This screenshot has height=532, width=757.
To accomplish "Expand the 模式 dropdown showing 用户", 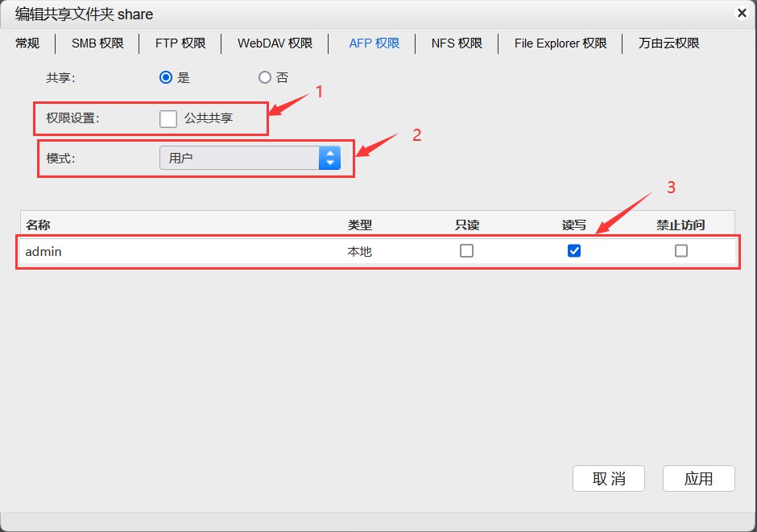I will point(250,158).
